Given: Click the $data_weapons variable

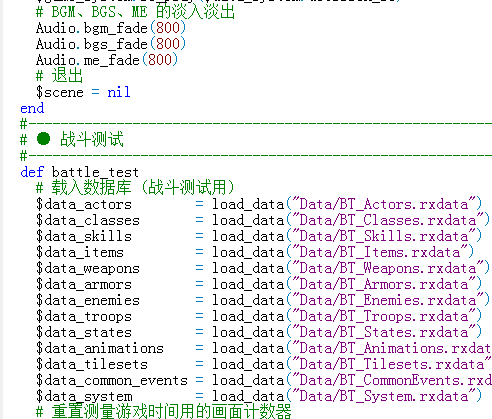Looking at the screenshot, I should [x=88, y=268].
